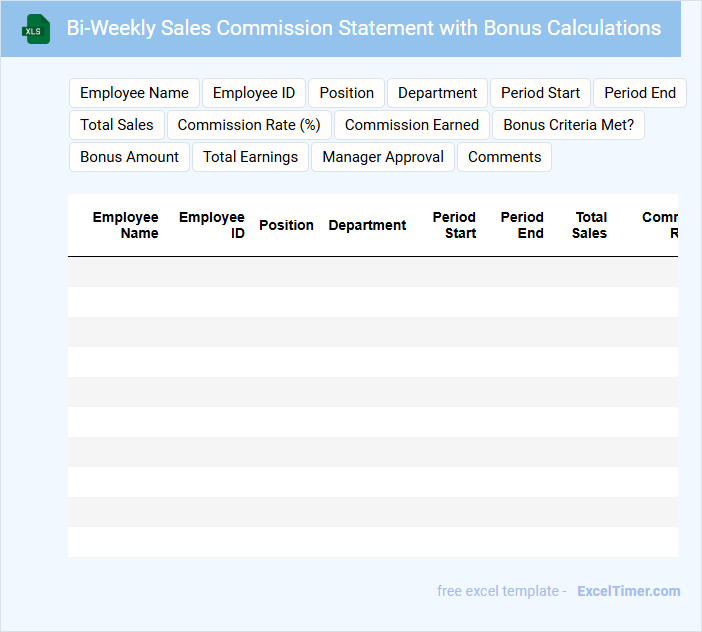Select the Comments tag

[x=504, y=157]
